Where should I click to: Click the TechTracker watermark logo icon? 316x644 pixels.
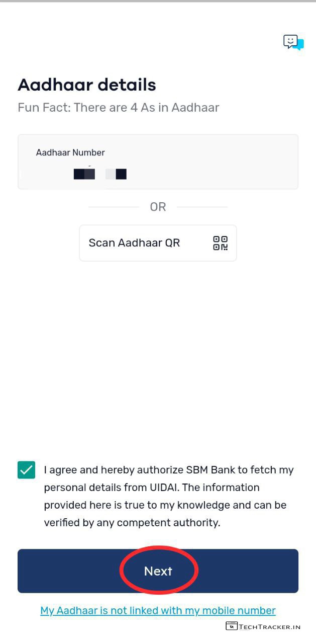tap(231, 626)
